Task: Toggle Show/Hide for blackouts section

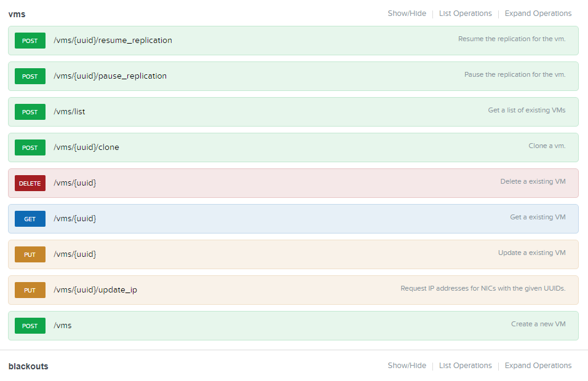Action: click(407, 365)
